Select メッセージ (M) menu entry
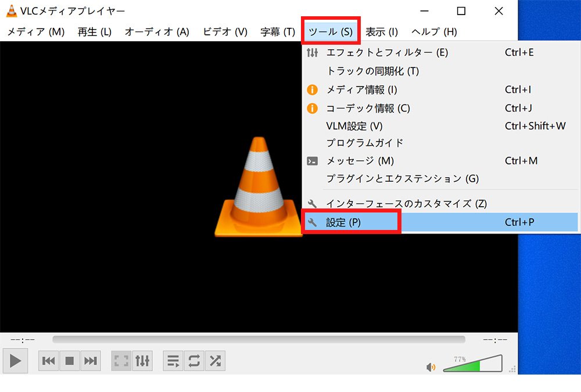The image size is (581, 392). point(440,161)
